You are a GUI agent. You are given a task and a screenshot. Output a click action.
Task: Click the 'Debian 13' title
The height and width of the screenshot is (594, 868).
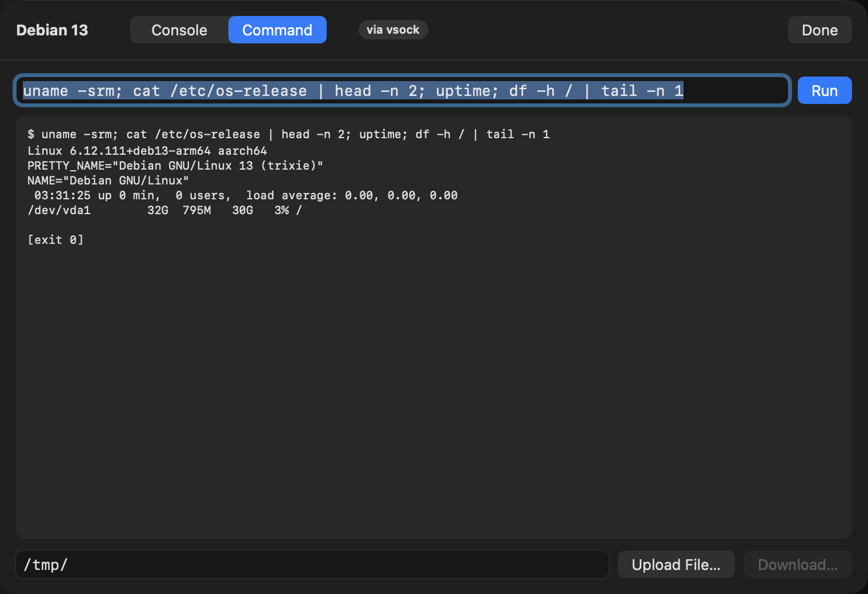(52, 30)
